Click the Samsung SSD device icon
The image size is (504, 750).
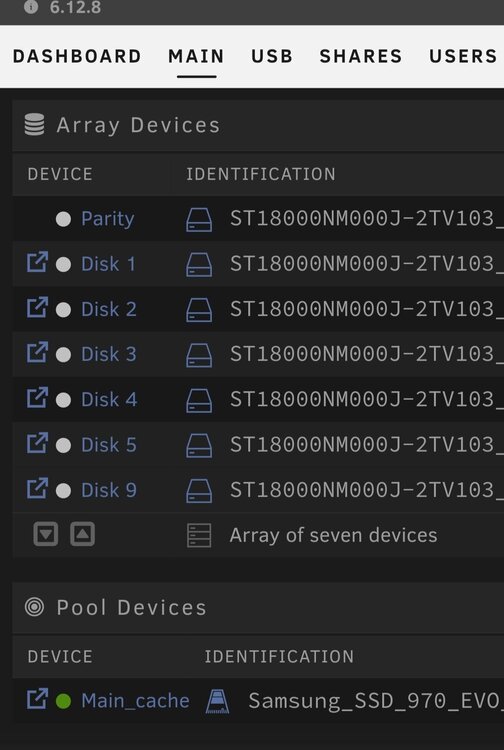(217, 702)
